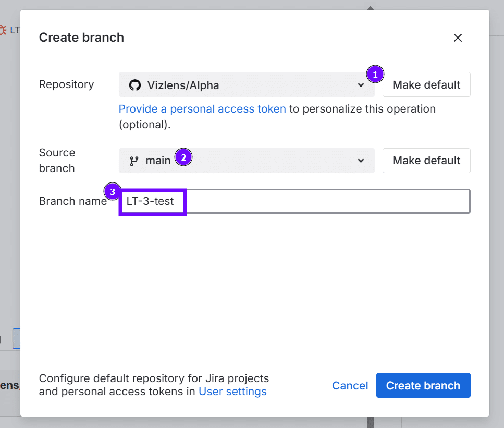Click the GitHub icon in the Repository field
The height and width of the screenshot is (428, 504).
tap(135, 84)
